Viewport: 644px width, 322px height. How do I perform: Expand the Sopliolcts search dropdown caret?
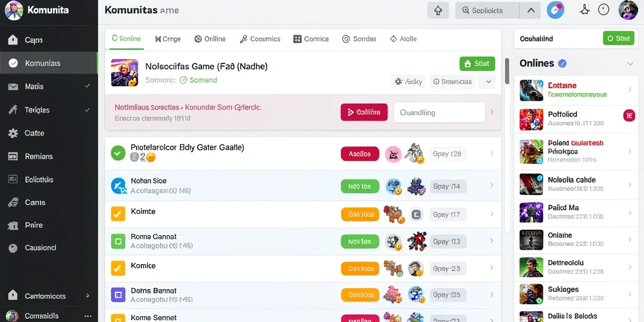point(531,11)
